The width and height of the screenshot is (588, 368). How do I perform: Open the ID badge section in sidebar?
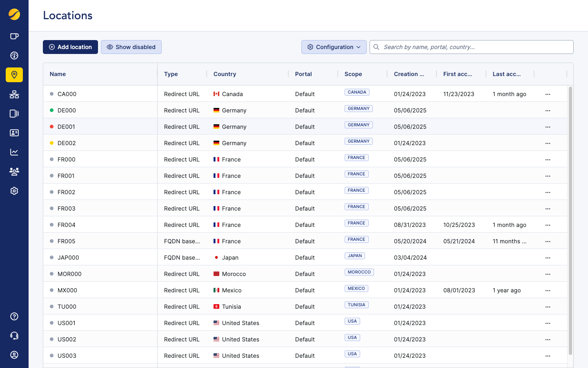(x=14, y=132)
